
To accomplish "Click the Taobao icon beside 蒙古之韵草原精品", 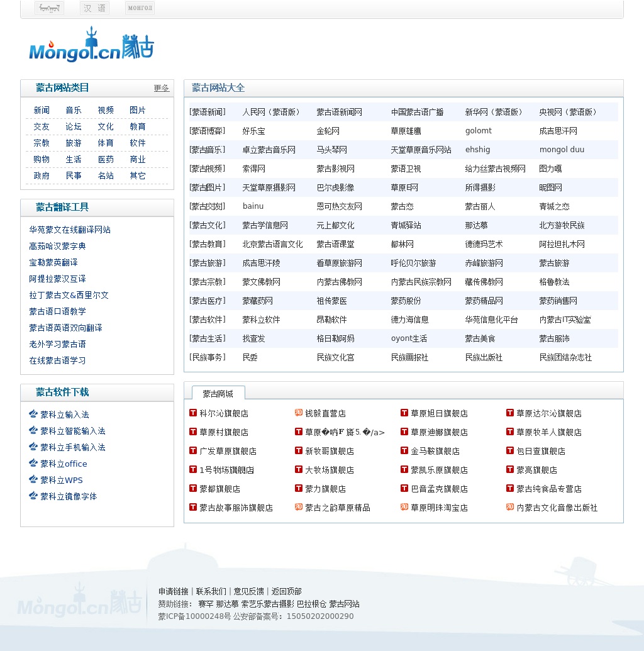I will (x=299, y=507).
